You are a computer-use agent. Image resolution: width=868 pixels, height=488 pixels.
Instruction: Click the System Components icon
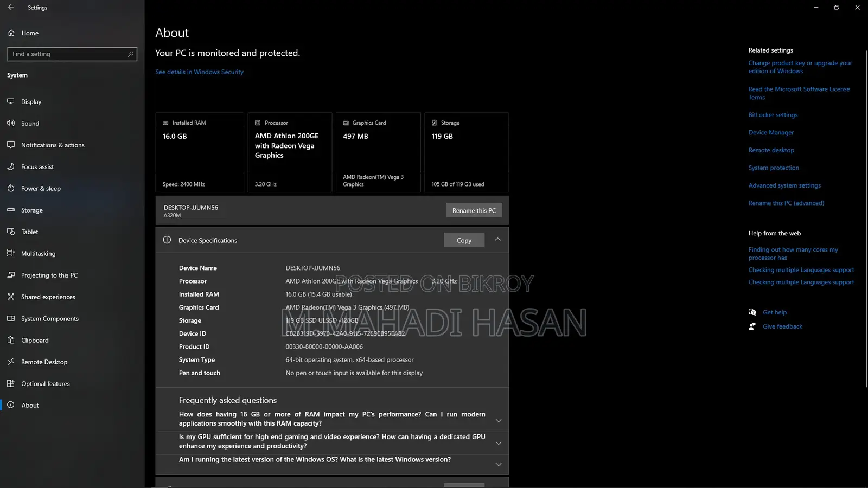coord(11,318)
